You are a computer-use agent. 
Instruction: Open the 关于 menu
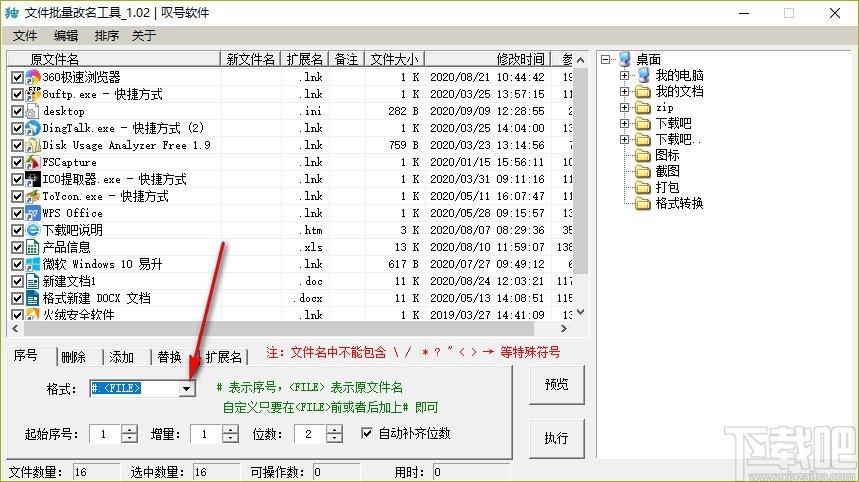point(144,36)
